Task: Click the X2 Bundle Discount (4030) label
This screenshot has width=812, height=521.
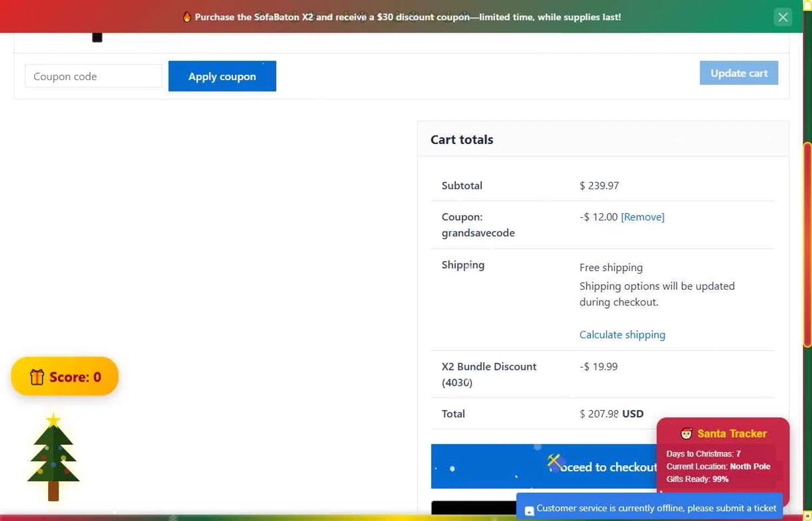Action: click(x=489, y=374)
